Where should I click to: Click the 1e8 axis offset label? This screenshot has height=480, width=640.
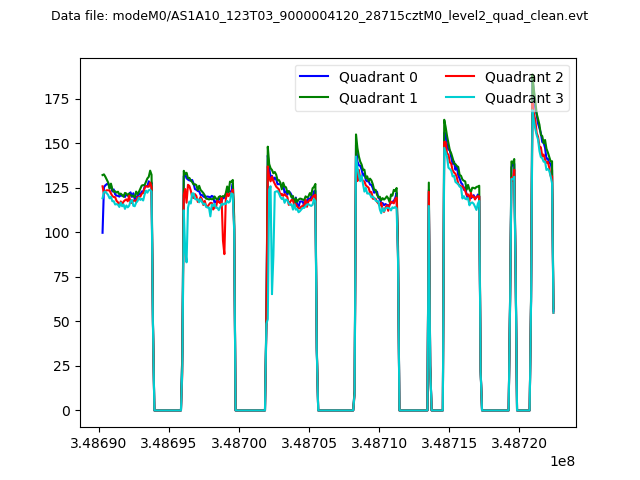562,461
